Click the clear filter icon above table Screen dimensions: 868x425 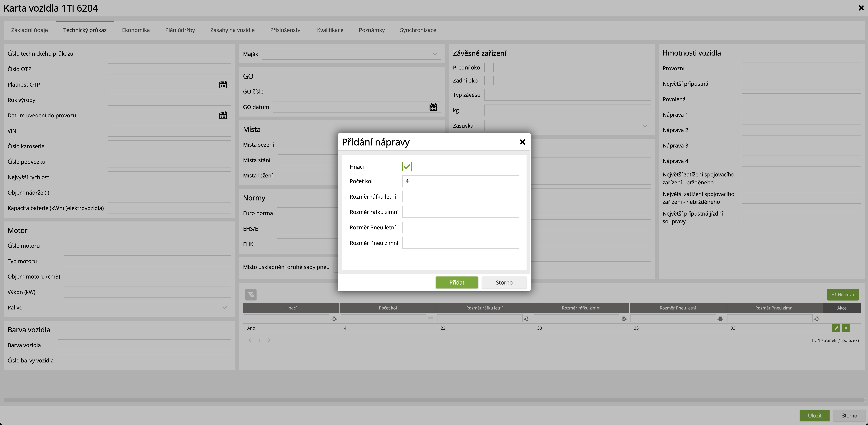250,294
